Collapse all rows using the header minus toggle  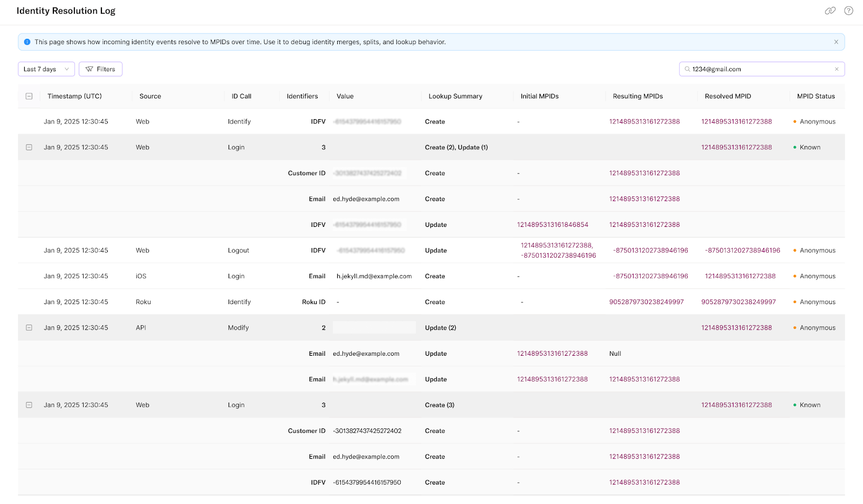[x=29, y=96]
